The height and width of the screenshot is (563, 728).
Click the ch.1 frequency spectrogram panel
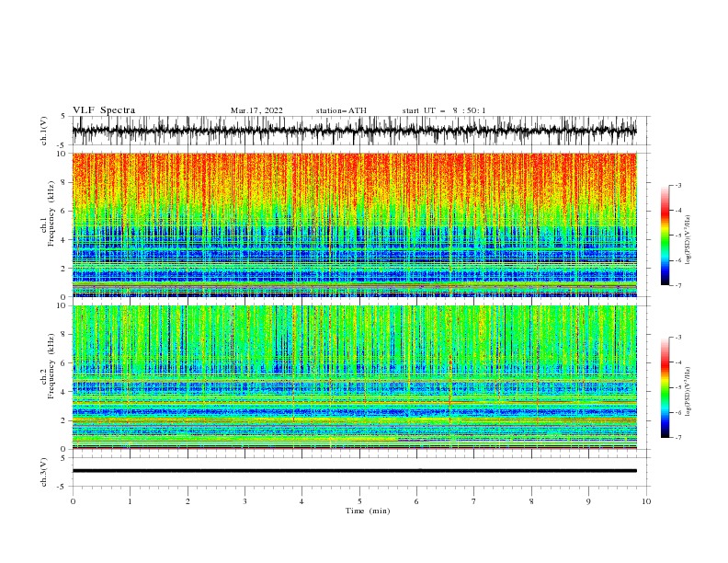(354, 224)
